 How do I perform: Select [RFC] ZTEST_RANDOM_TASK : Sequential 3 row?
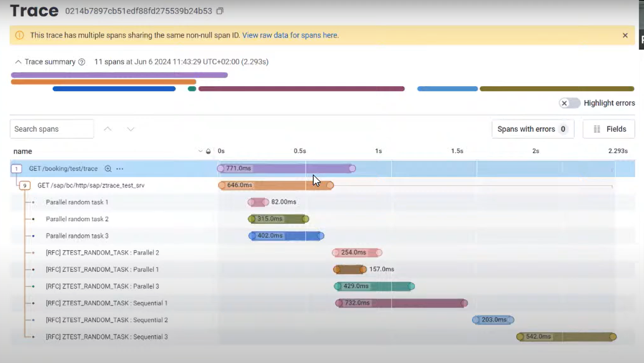[322, 337]
